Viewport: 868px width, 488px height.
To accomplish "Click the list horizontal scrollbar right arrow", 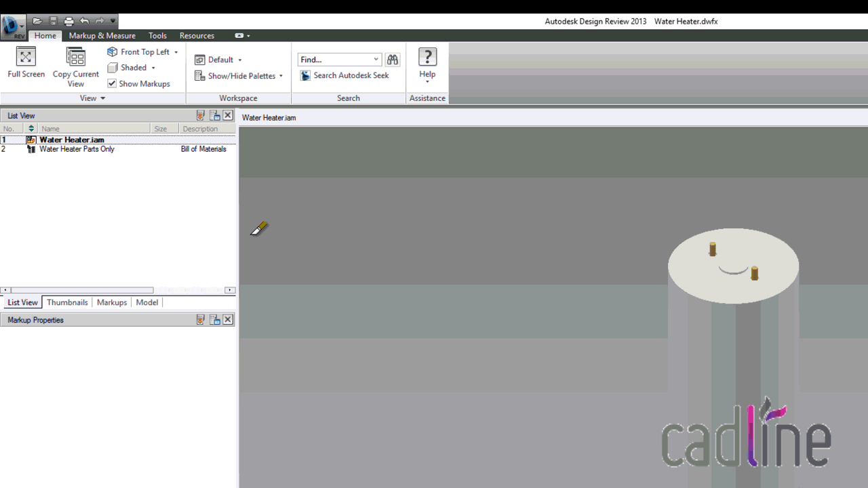I will (230, 290).
